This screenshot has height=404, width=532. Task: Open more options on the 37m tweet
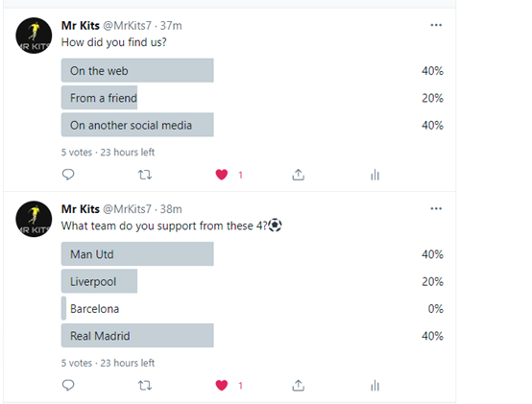pyautogui.click(x=436, y=25)
